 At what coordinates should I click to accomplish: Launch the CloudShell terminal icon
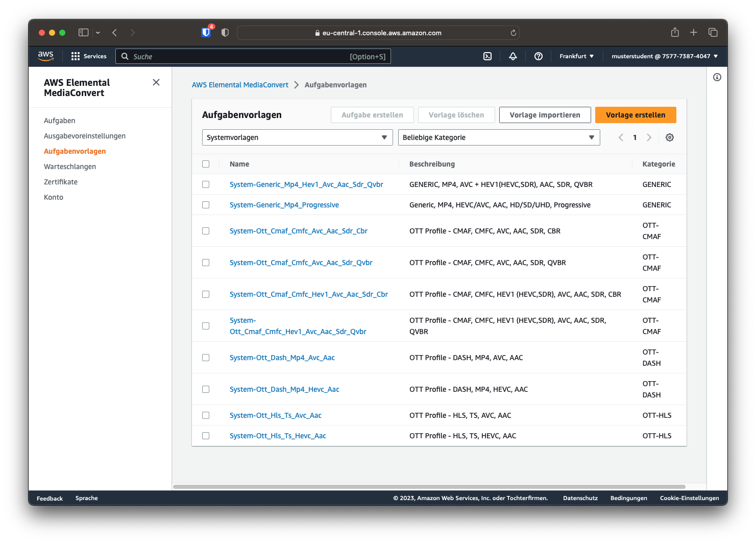tap(487, 56)
